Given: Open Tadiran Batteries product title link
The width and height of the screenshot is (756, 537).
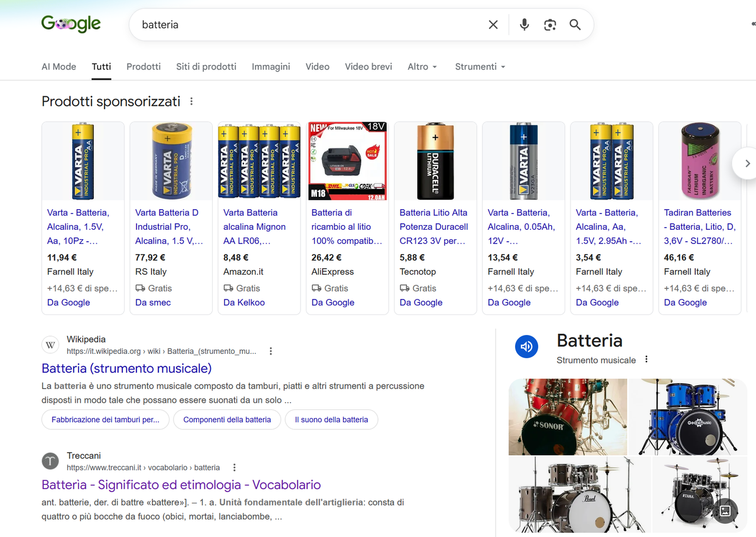Looking at the screenshot, I should coord(699,227).
